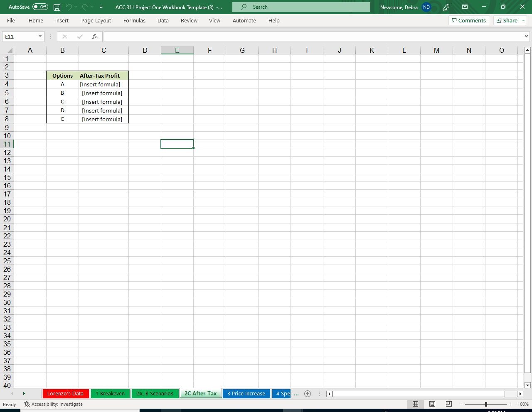Click the Undo arrow icon

pyautogui.click(x=69, y=7)
